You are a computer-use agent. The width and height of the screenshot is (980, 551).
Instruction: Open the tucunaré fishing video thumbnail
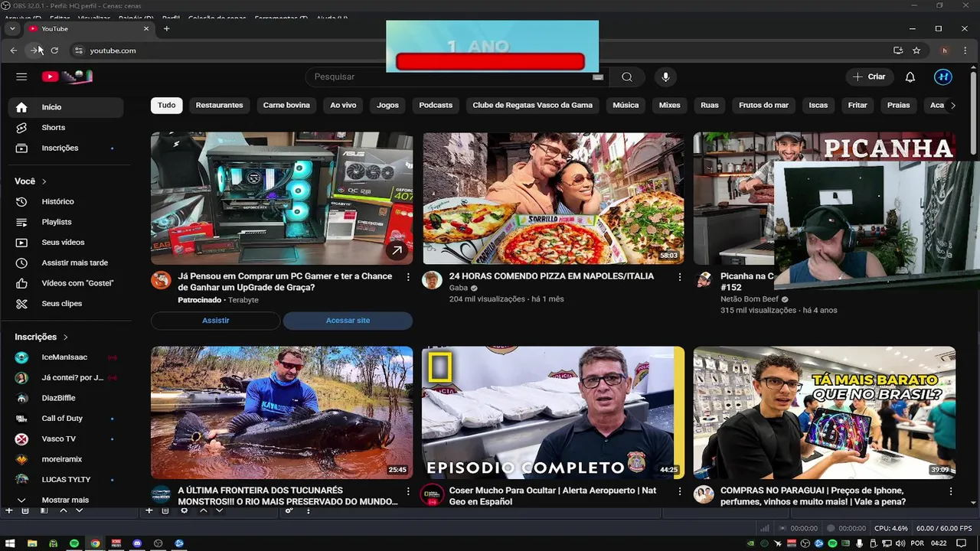pyautogui.click(x=282, y=412)
